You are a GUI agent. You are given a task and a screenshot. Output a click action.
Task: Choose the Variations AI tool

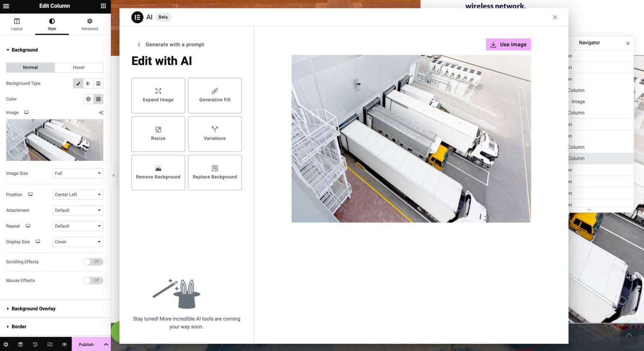tap(215, 134)
